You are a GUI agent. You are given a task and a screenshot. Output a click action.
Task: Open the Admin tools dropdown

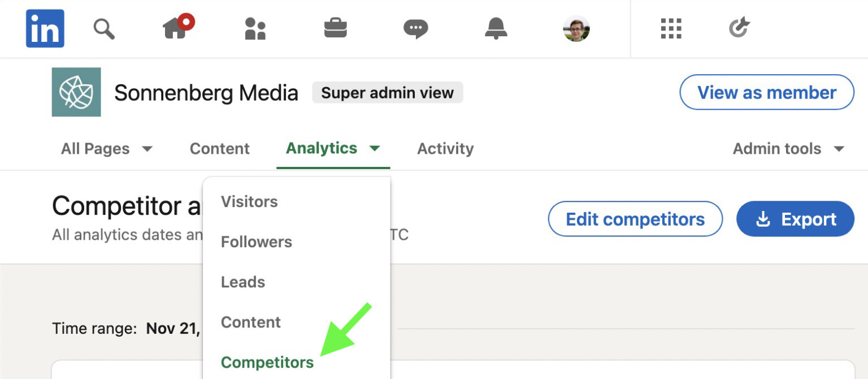tap(787, 148)
